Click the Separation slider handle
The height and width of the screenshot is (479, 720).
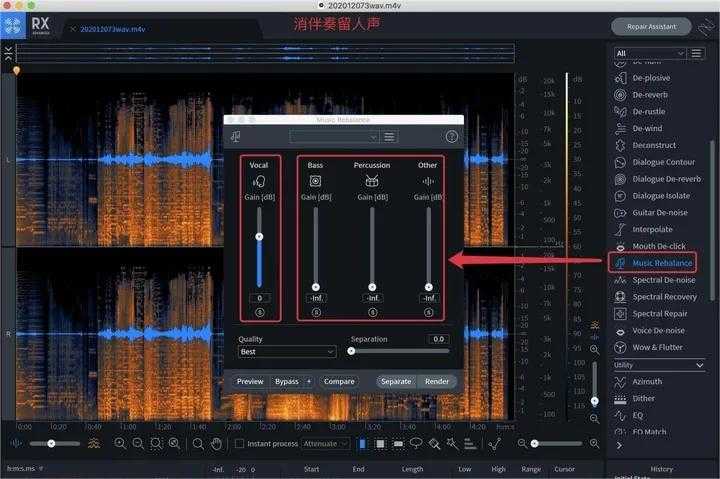point(351,351)
